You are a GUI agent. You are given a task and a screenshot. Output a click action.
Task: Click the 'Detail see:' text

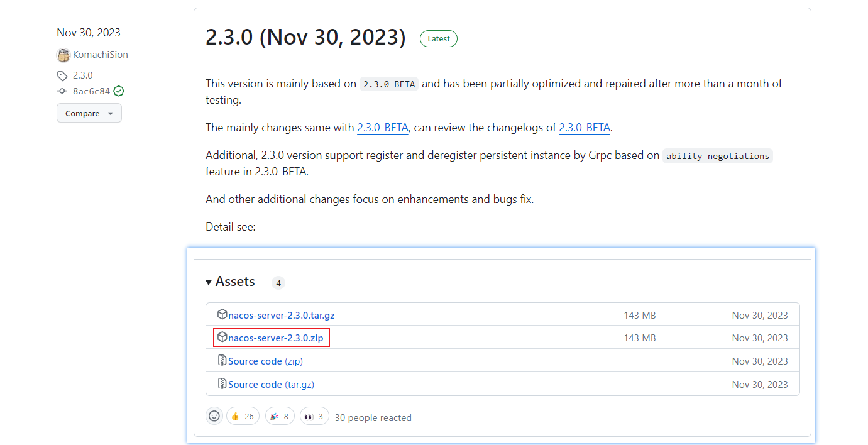coord(231,227)
